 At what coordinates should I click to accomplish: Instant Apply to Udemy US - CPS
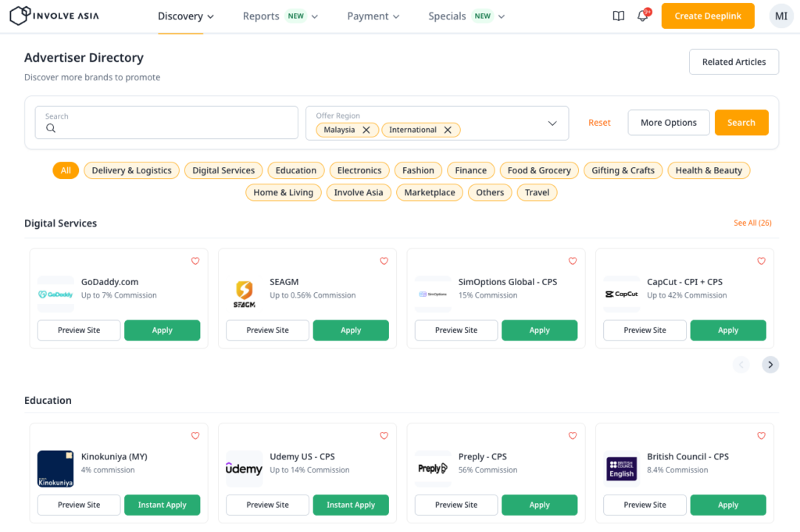(351, 505)
